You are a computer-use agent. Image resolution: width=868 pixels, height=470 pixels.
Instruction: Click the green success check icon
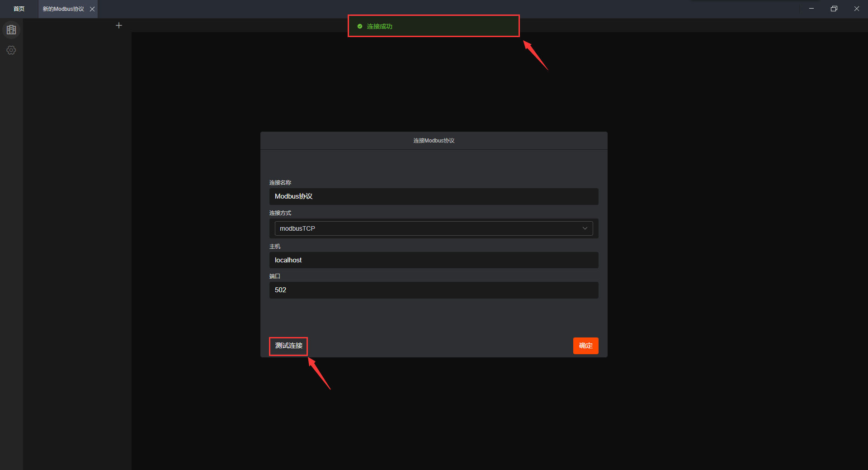click(360, 26)
